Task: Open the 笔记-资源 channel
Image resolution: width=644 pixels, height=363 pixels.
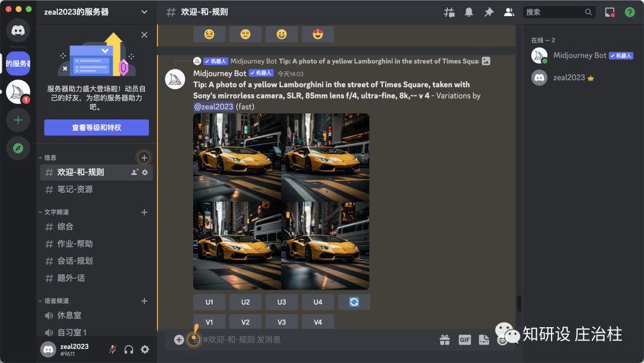Action: 97,189
